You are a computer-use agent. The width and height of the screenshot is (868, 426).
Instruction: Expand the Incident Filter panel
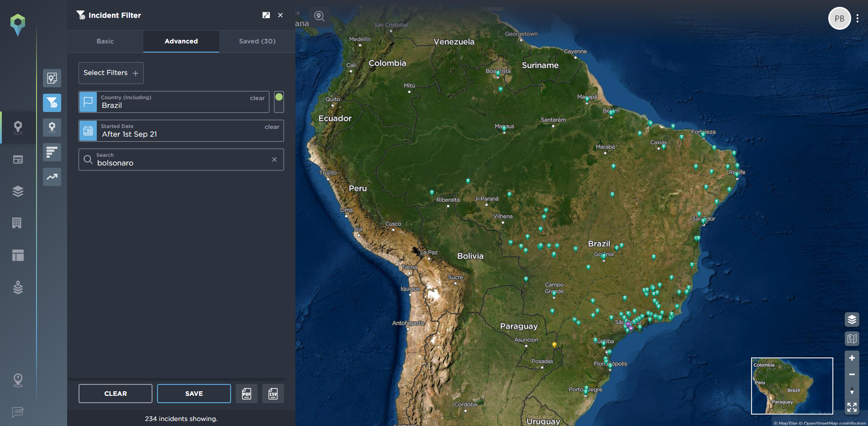pyautogui.click(x=266, y=15)
